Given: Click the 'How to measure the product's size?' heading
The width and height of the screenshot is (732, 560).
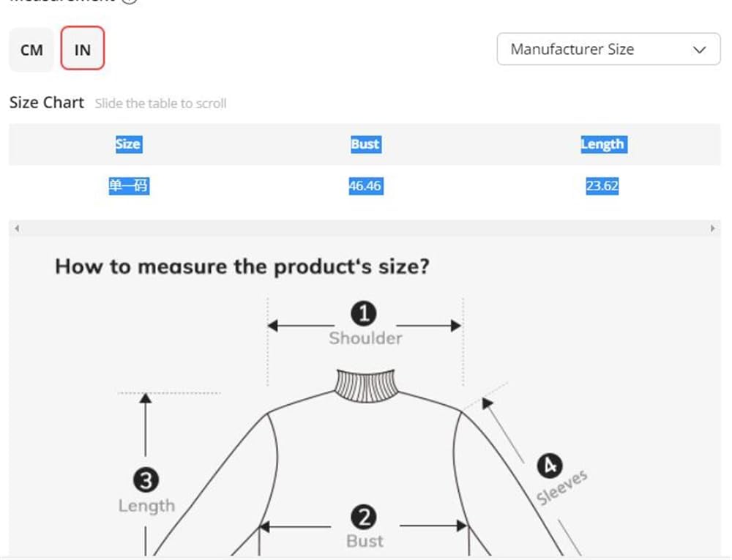Looking at the screenshot, I should [x=242, y=266].
